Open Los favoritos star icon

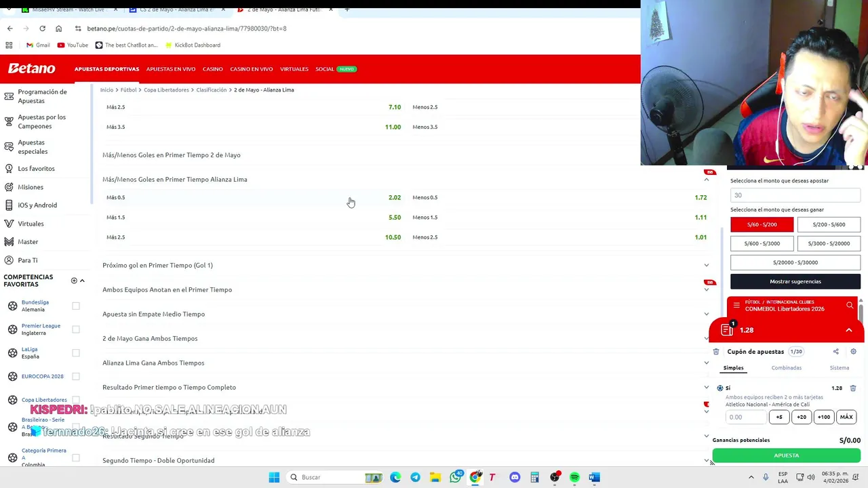point(9,168)
